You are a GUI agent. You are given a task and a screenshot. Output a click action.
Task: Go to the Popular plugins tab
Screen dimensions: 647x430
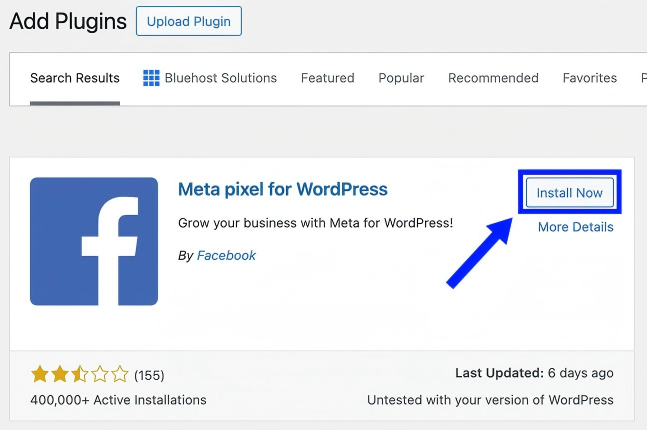(401, 78)
